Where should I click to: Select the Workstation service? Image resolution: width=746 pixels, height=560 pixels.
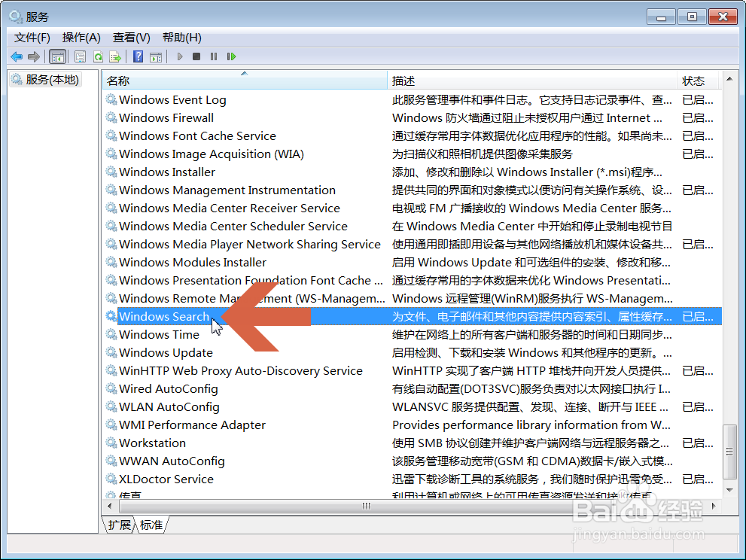tap(412, 443)
